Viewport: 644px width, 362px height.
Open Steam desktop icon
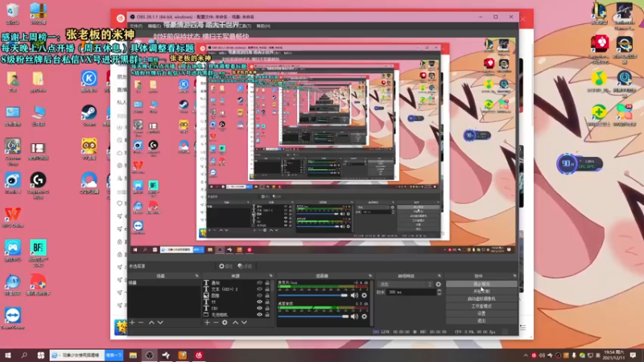coord(89,115)
